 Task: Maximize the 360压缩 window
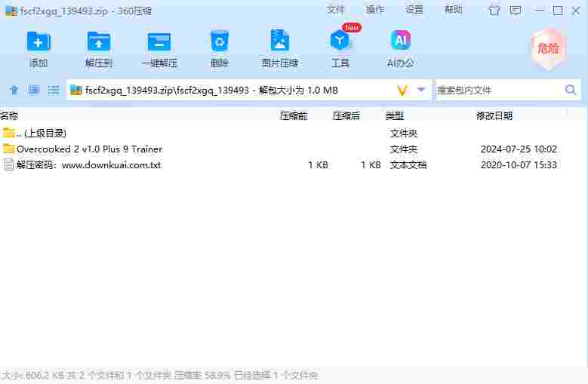pos(558,11)
